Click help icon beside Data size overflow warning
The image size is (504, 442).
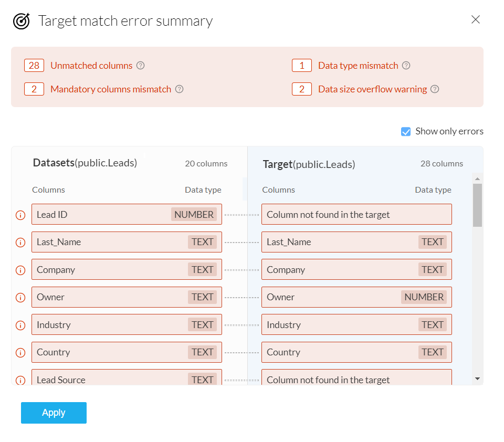point(435,89)
